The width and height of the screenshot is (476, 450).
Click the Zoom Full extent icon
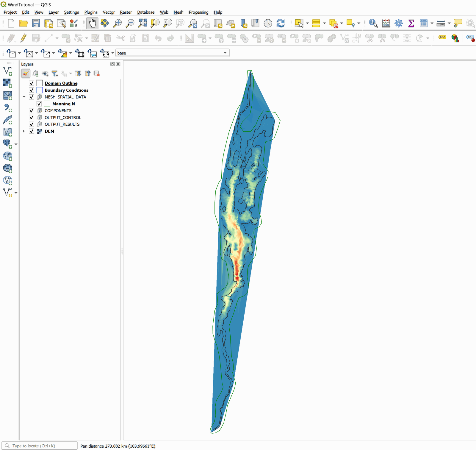coord(143,23)
